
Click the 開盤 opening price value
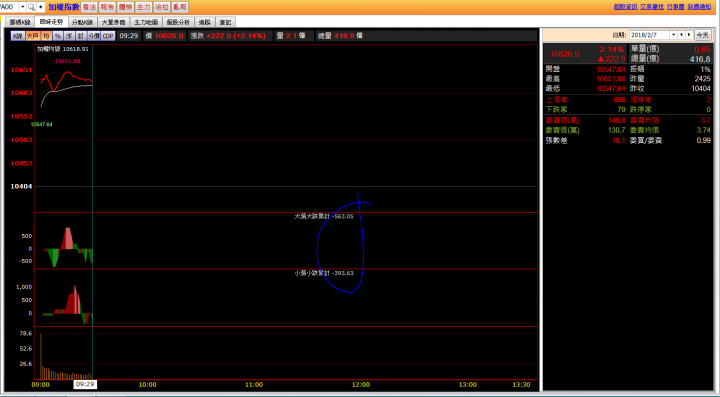pos(611,69)
